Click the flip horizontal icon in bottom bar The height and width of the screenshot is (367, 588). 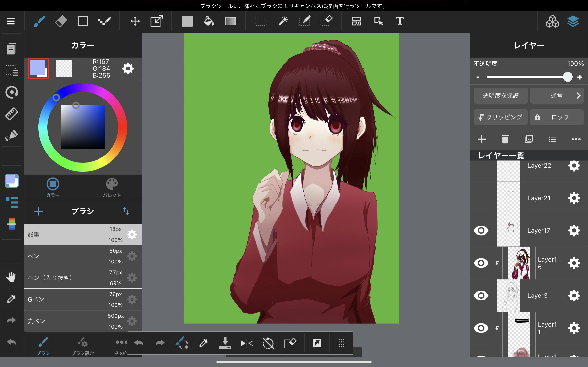click(247, 343)
